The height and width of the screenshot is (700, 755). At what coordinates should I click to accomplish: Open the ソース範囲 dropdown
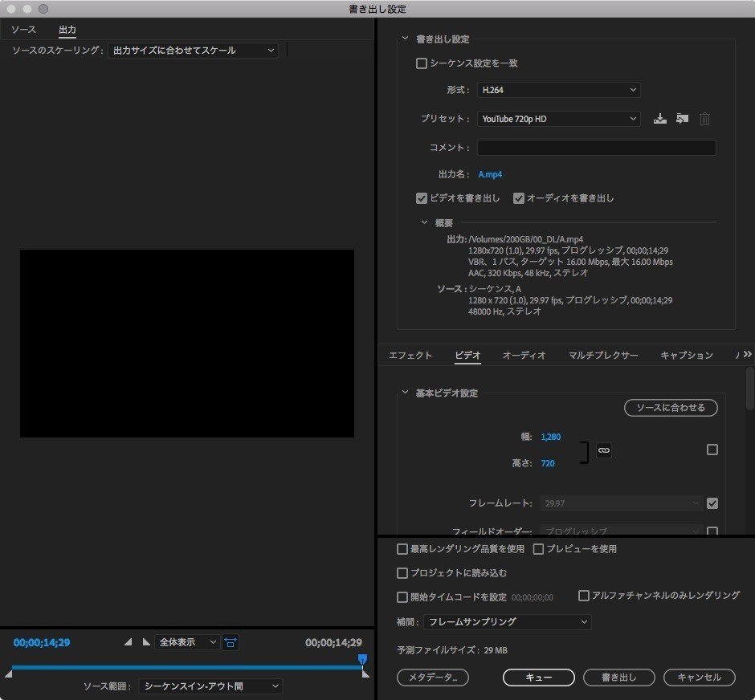pyautogui.click(x=211, y=686)
